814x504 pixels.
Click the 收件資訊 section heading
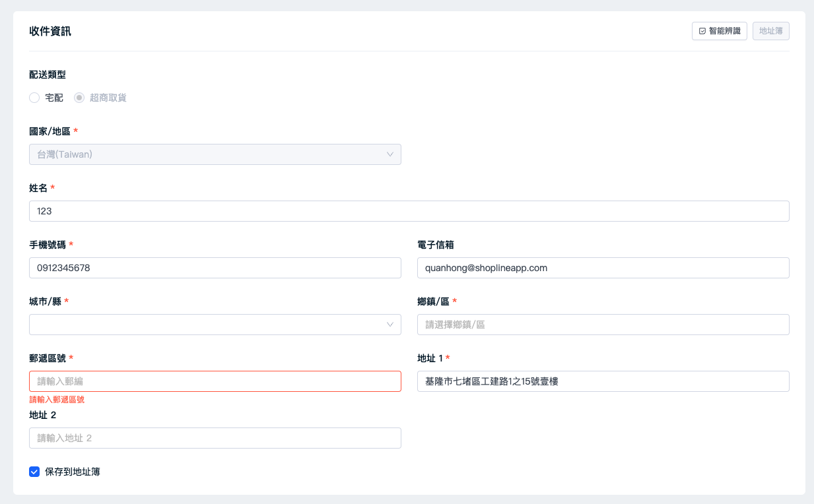(x=50, y=31)
